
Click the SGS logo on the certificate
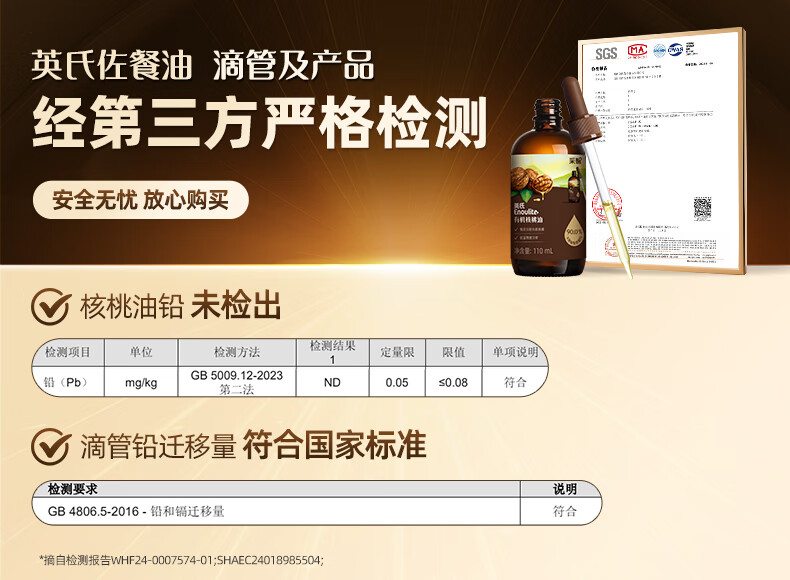coord(606,53)
